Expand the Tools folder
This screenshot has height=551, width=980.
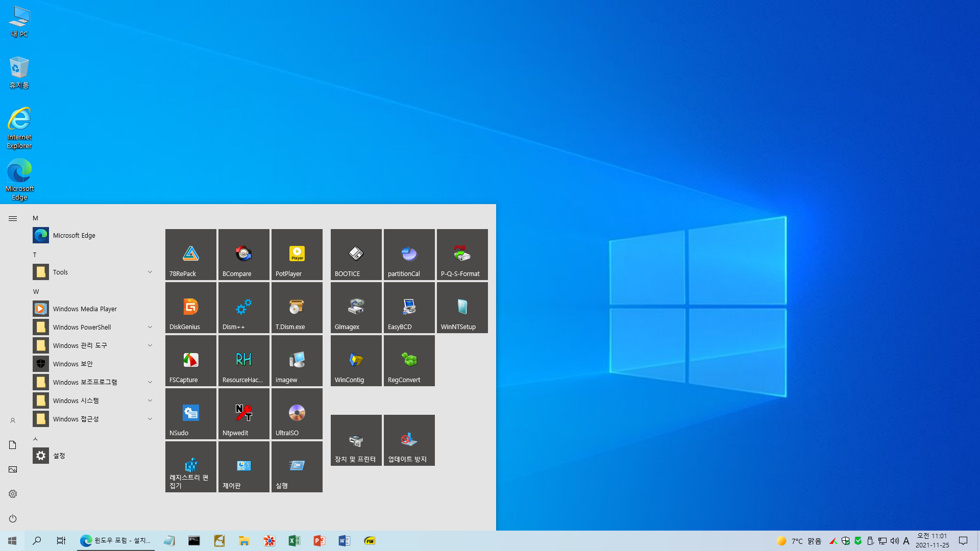tap(94, 272)
